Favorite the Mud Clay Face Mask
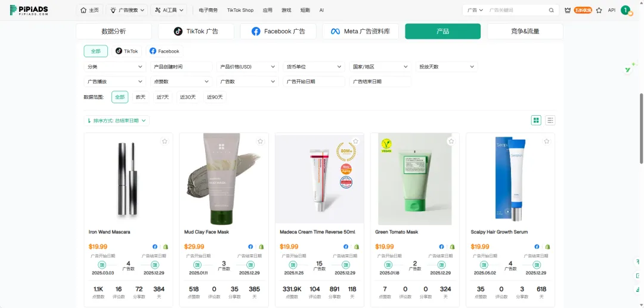The width and height of the screenshot is (644, 308). pos(261,141)
